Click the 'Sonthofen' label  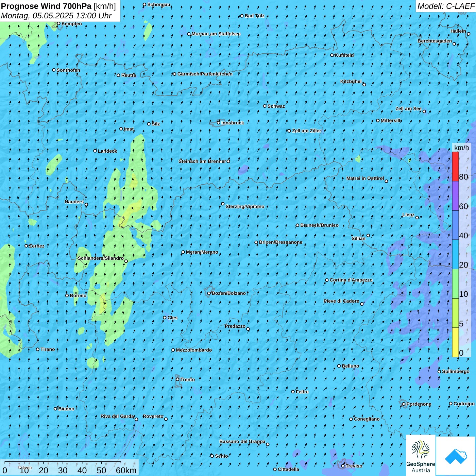68,70
